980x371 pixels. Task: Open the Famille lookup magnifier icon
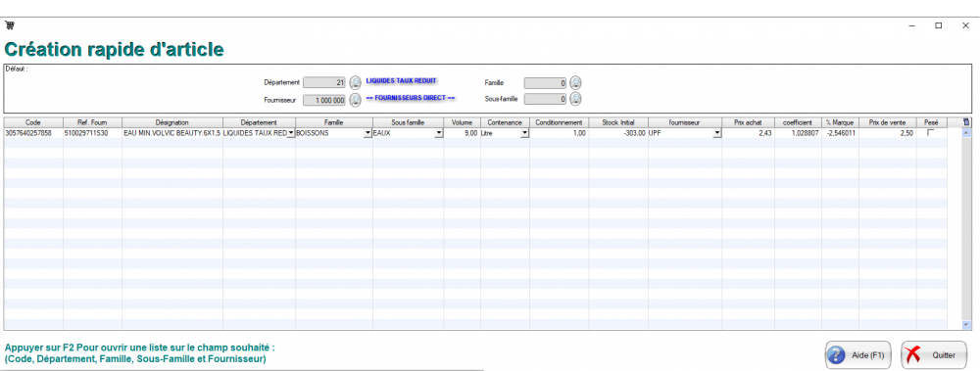575,82
